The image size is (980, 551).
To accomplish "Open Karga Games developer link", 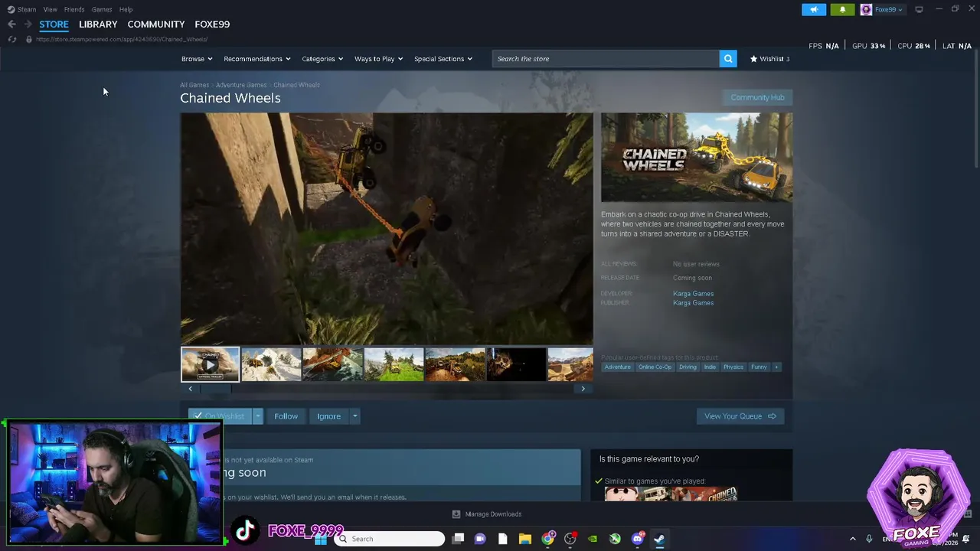I will coord(693,294).
